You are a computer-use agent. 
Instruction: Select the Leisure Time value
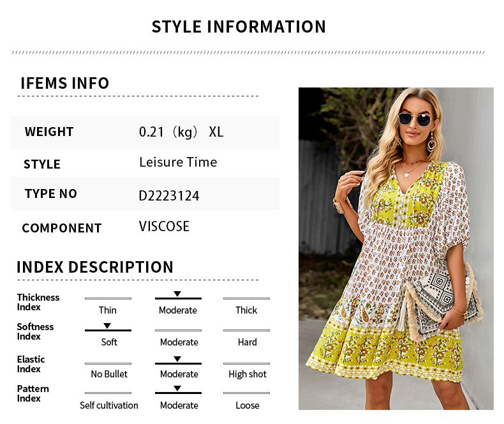(x=178, y=162)
